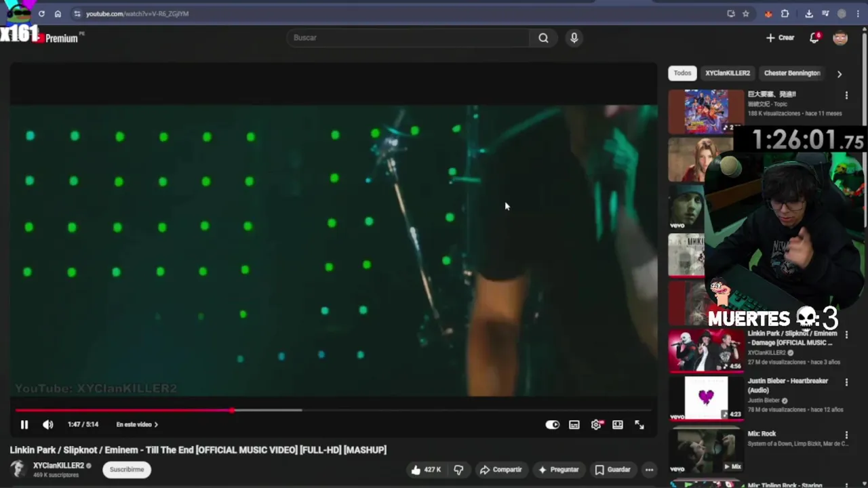Open the first recommended video thumbnail
Image resolution: width=868 pixels, height=488 pixels.
[x=706, y=111]
